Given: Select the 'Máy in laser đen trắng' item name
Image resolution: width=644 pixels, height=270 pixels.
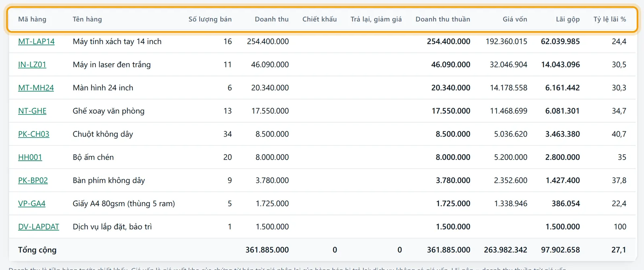Looking at the screenshot, I should pyautogui.click(x=112, y=65).
